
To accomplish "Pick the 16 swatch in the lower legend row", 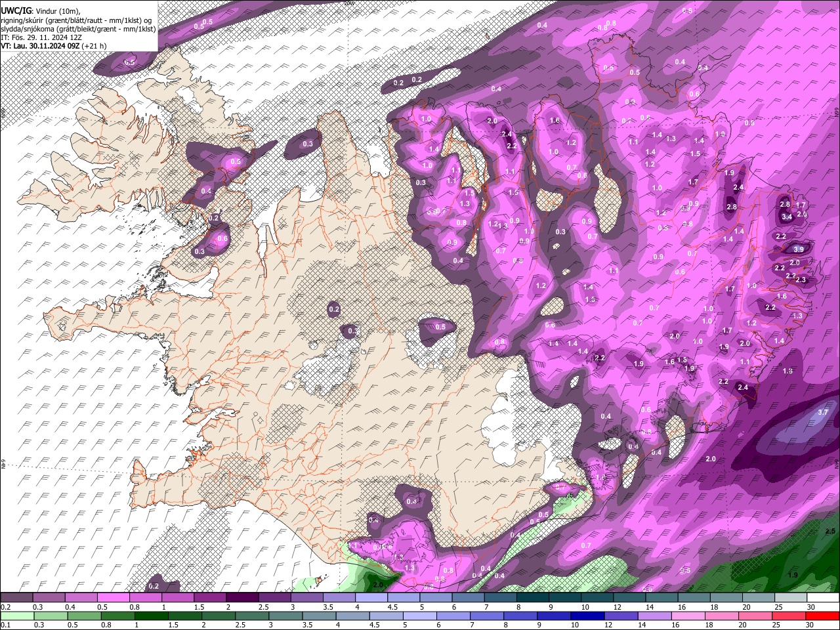I will tap(689, 616).
